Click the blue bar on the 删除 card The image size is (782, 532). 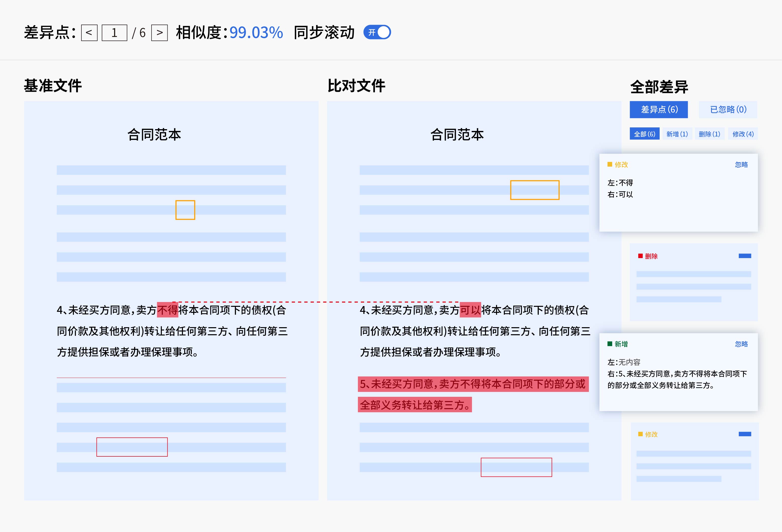pos(745,256)
